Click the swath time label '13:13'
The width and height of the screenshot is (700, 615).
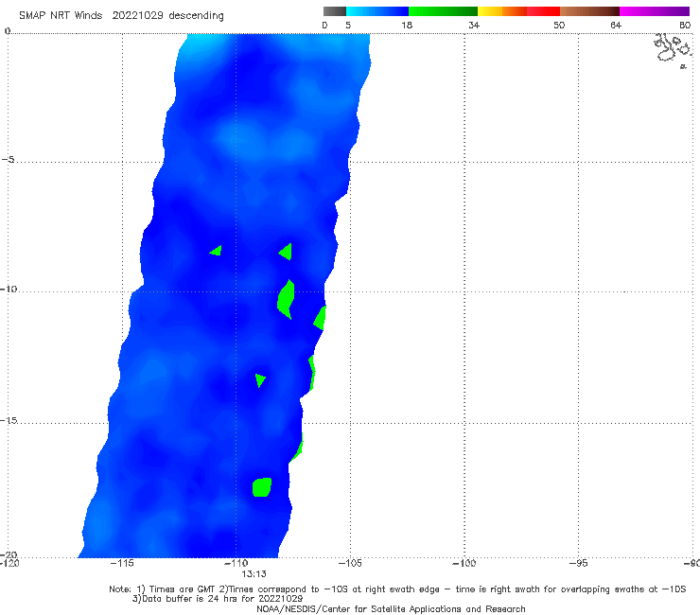(254, 574)
